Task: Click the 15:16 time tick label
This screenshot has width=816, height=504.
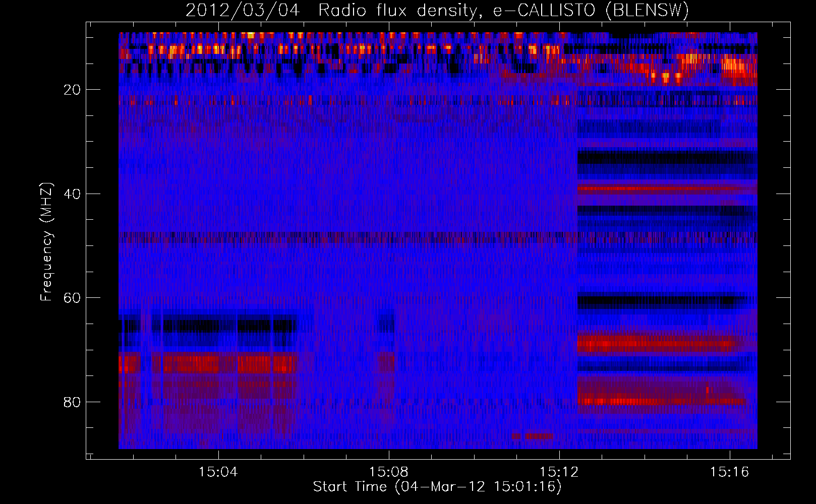Action: pos(729,472)
